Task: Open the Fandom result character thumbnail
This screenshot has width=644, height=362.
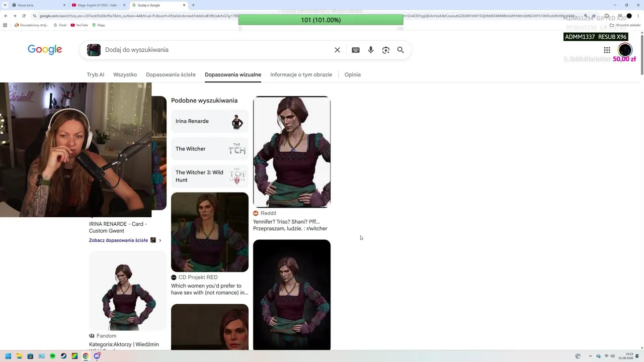Action: coord(128,291)
